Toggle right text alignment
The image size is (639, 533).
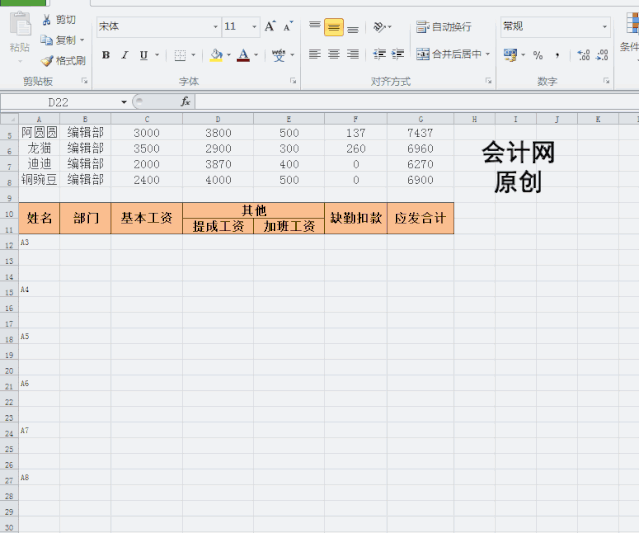(353, 54)
